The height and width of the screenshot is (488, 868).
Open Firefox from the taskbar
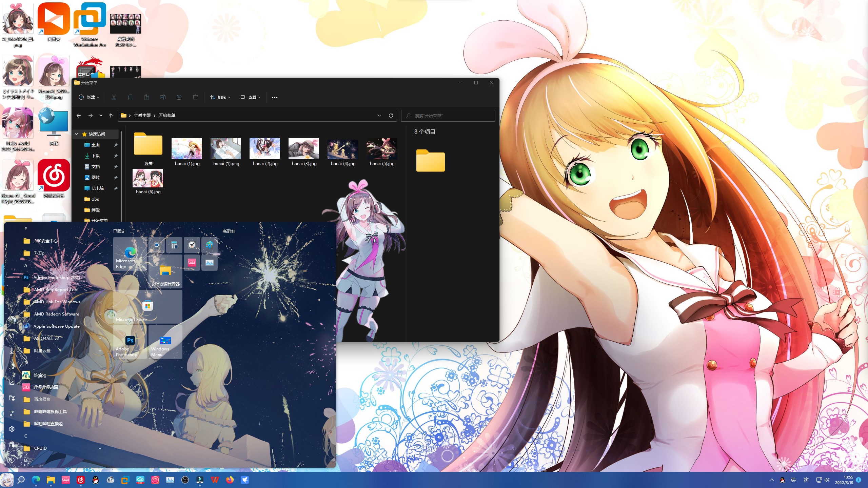pyautogui.click(x=230, y=480)
